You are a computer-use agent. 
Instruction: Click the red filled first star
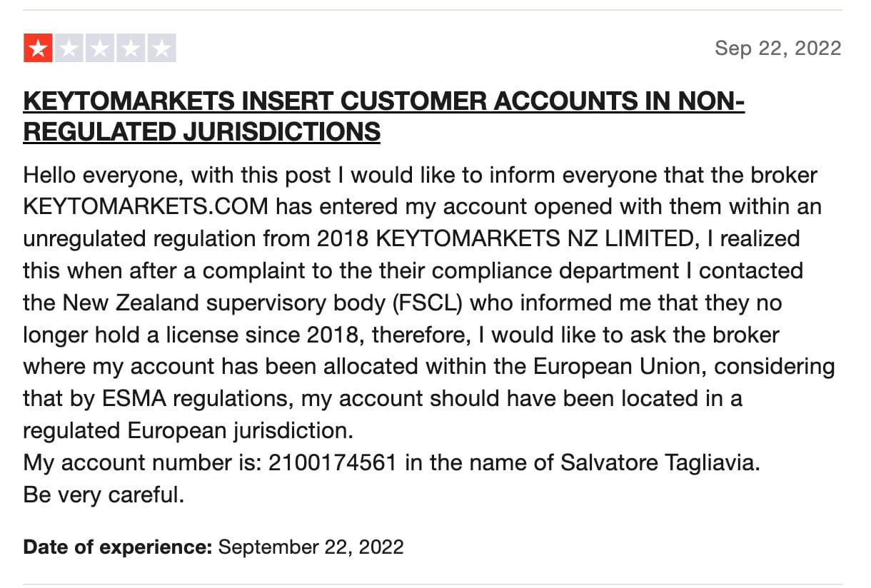tap(38, 49)
